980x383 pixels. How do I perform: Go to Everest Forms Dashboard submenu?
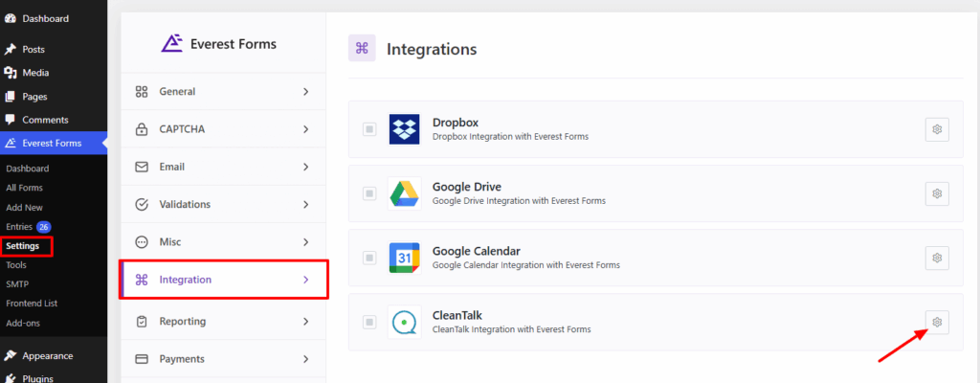[x=28, y=169]
